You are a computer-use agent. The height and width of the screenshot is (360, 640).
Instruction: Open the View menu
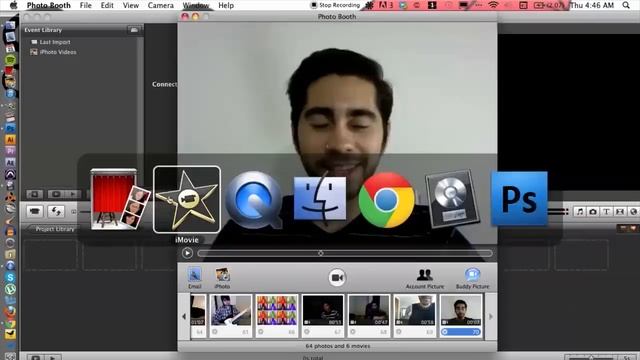coord(131,5)
